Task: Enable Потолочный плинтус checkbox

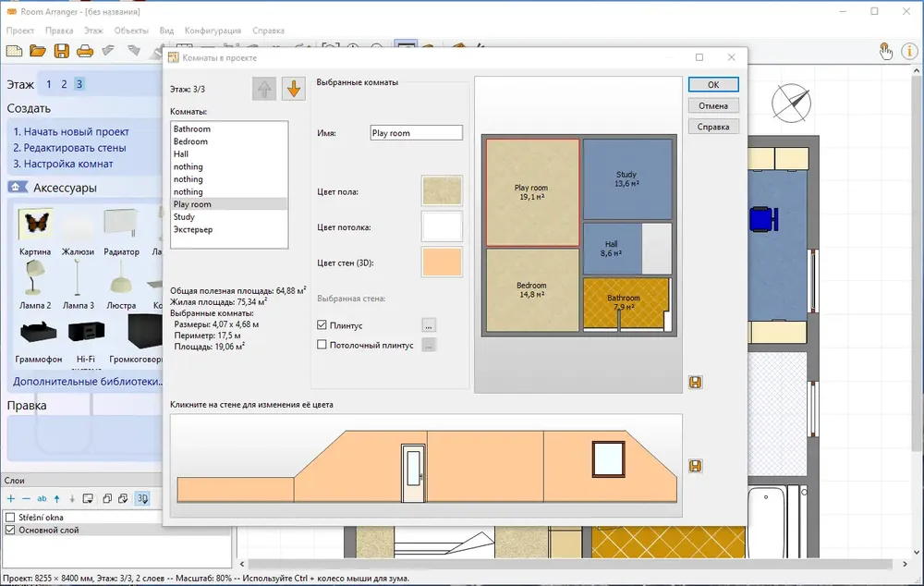Action: (322, 345)
